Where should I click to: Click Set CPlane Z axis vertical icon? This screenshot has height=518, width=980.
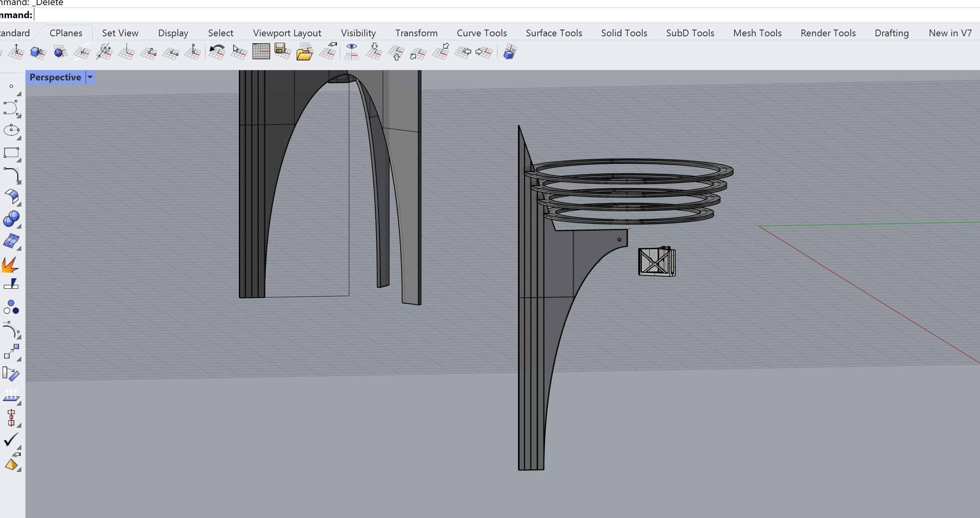[193, 52]
